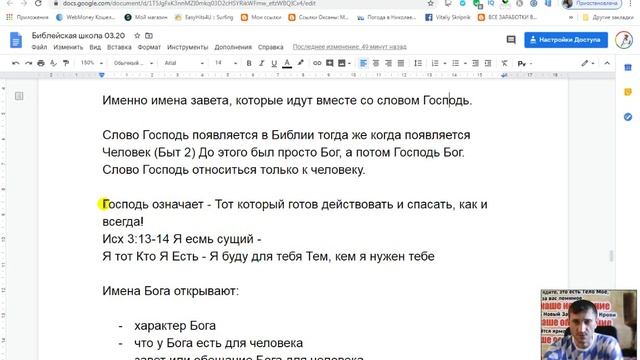
Task: Open the font size 14 dropdown
Action: pos(226,63)
